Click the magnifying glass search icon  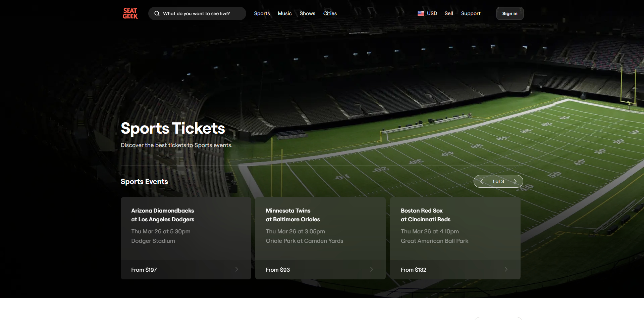(x=157, y=13)
